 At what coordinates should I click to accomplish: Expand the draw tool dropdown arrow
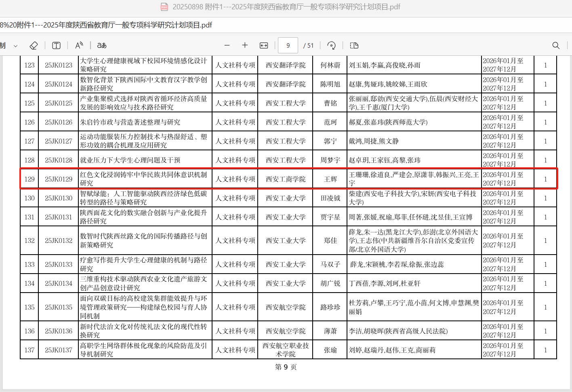(15, 46)
